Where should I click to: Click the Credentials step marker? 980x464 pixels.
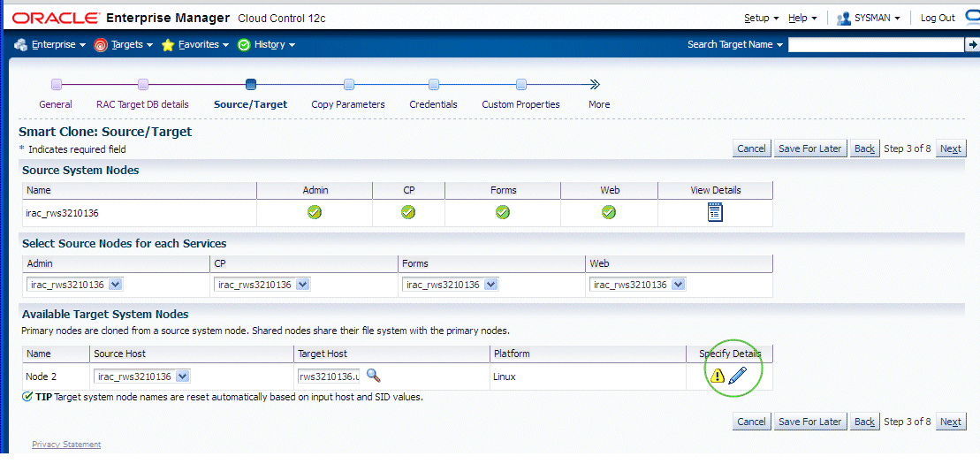pos(434,84)
